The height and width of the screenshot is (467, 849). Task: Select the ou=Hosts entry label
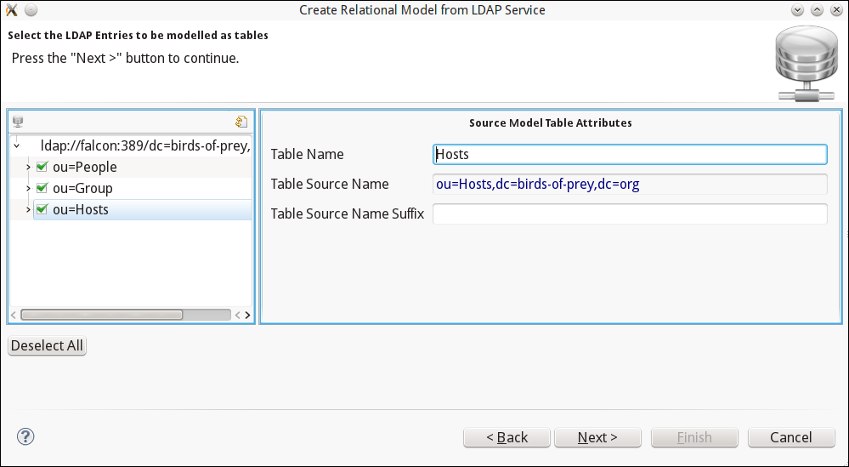81,209
